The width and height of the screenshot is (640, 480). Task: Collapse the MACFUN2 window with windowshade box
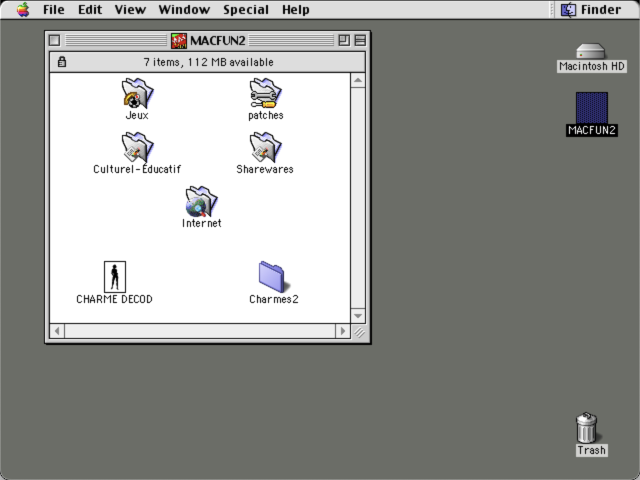point(360,40)
